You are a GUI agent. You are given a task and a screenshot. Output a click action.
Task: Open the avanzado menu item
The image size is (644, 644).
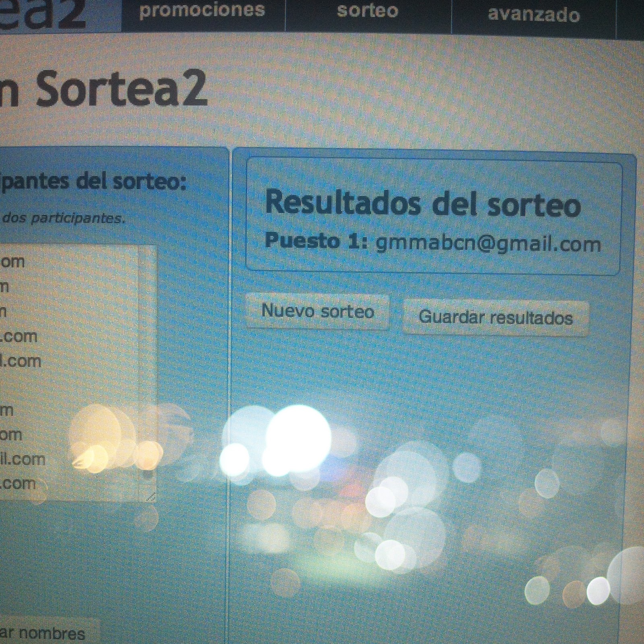point(534,15)
